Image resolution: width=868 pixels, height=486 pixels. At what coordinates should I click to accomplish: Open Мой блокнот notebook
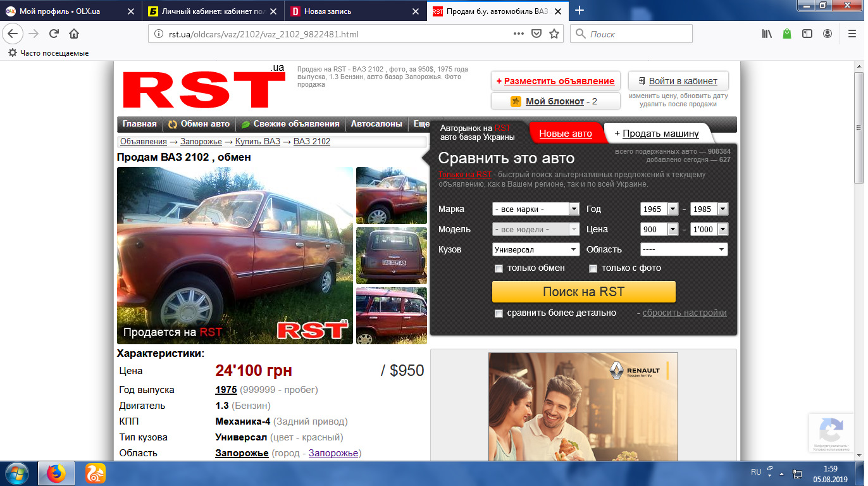[555, 101]
